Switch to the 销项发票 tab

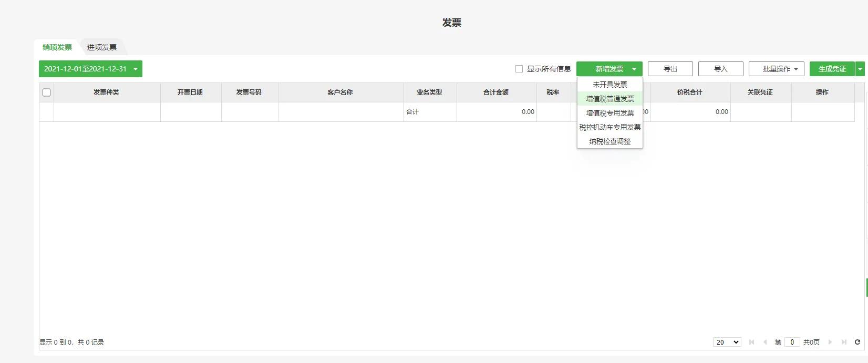click(x=57, y=47)
